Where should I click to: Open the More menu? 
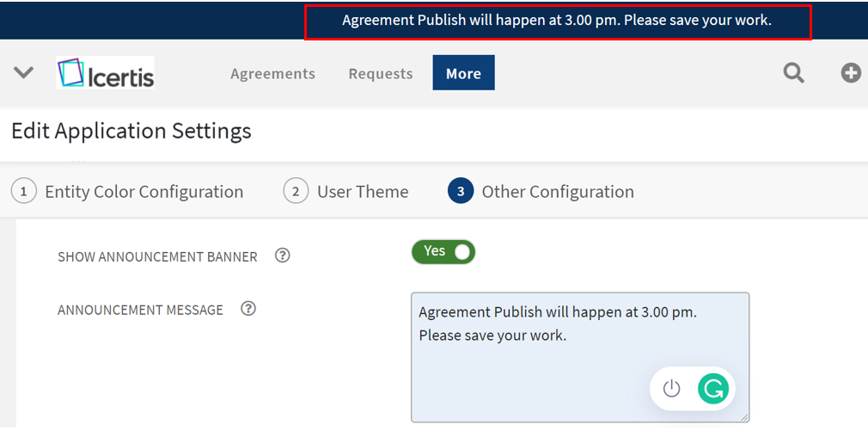click(463, 74)
